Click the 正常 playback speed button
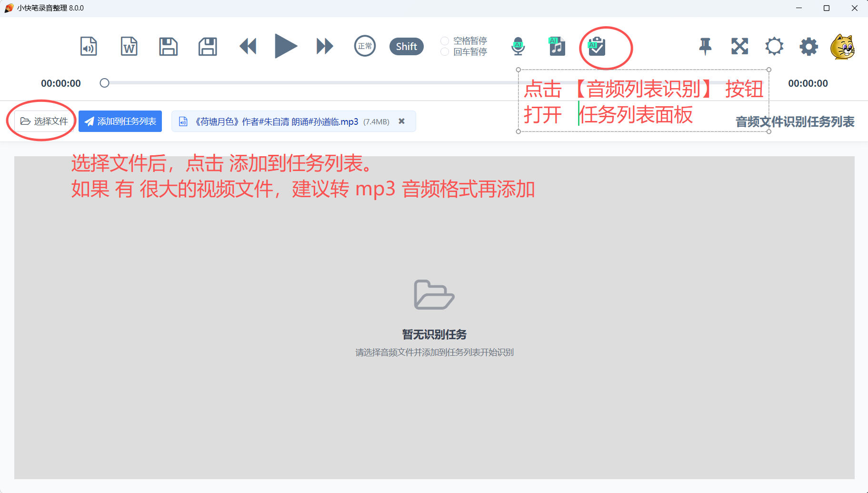The image size is (868, 493). (x=365, y=47)
